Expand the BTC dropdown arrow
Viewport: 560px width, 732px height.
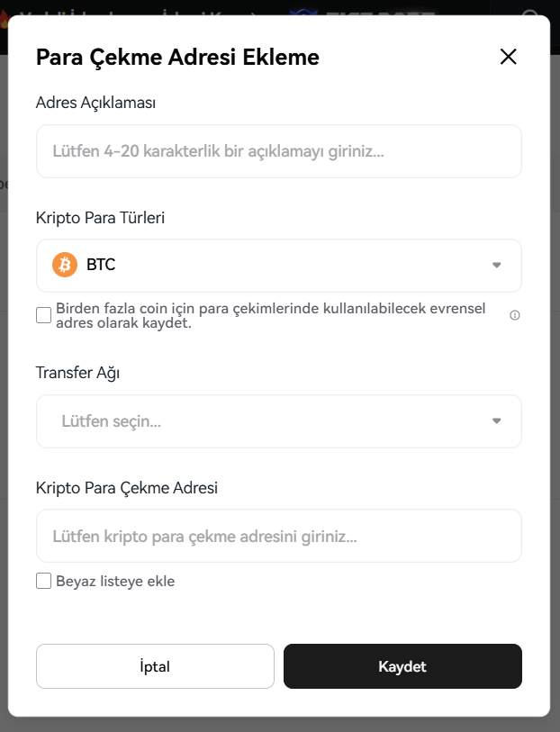click(x=497, y=266)
